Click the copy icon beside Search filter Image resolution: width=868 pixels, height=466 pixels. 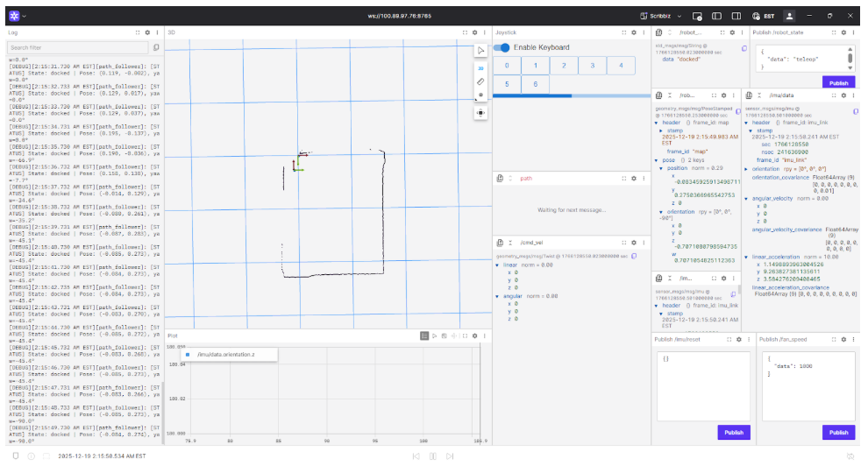point(156,47)
